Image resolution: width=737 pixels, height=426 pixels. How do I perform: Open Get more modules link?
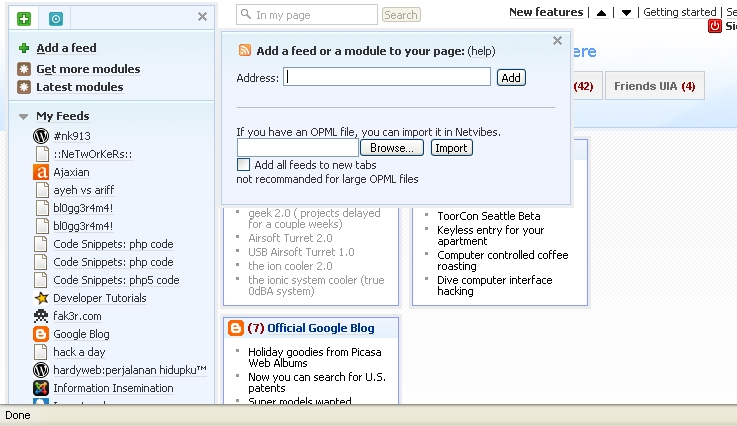88,69
